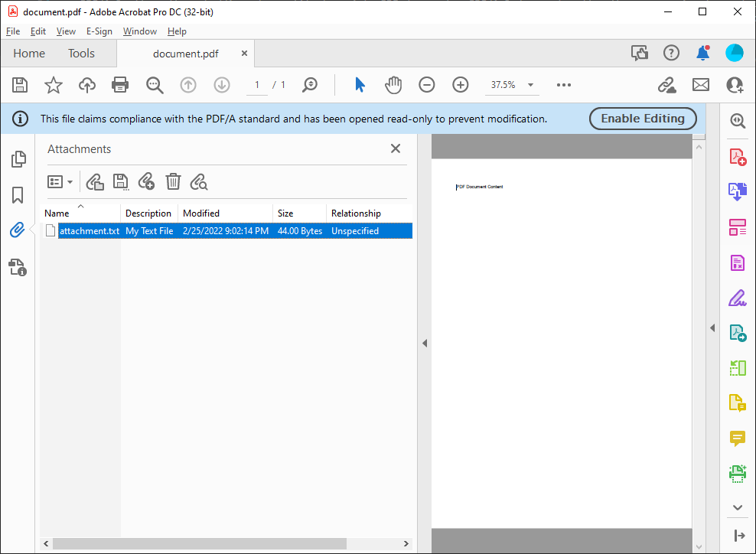The image size is (756, 554).
Task: Open the Help menu
Action: [x=177, y=31]
